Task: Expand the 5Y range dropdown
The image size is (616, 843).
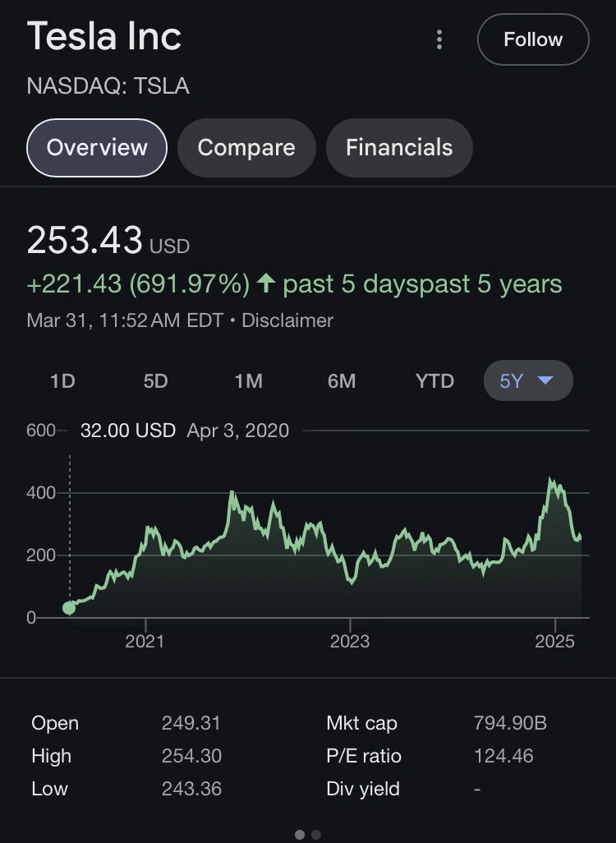Action: point(527,381)
